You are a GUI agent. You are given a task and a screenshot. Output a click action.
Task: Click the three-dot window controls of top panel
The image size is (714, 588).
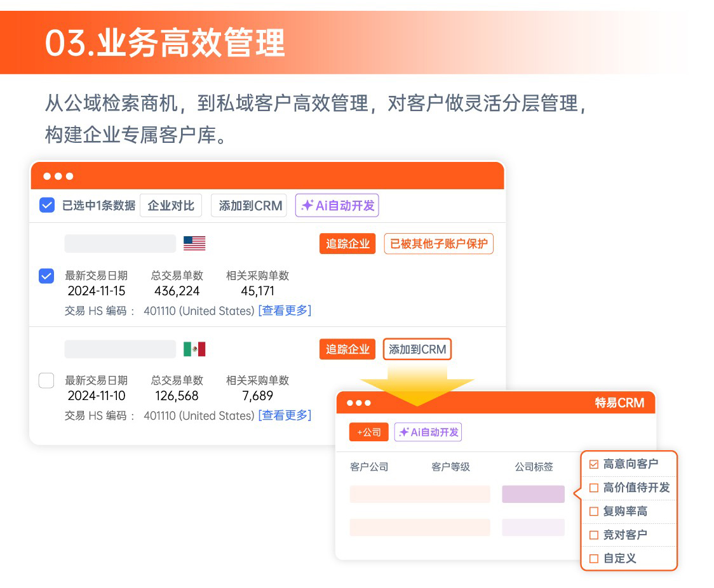58,176
